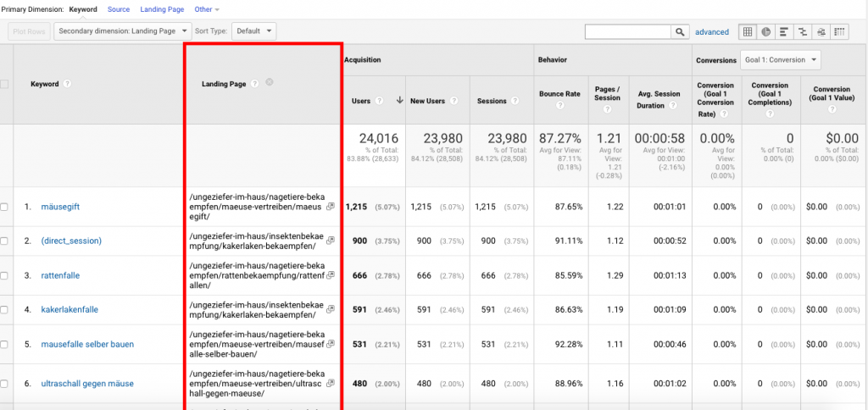The height and width of the screenshot is (410, 868).
Task: Open help icon under Goal 1 Completions
Action: pyautogui.click(x=770, y=113)
